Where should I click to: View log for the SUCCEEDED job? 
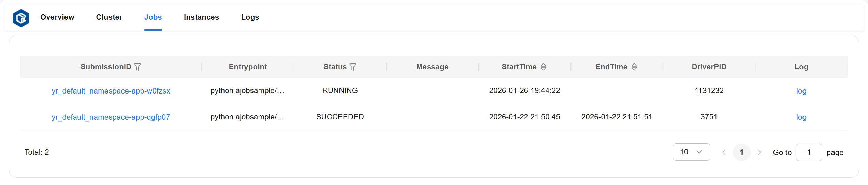coord(801,117)
